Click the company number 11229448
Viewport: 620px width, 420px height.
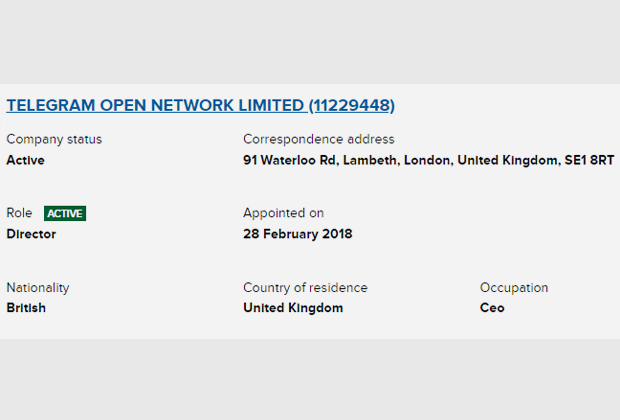click(352, 105)
